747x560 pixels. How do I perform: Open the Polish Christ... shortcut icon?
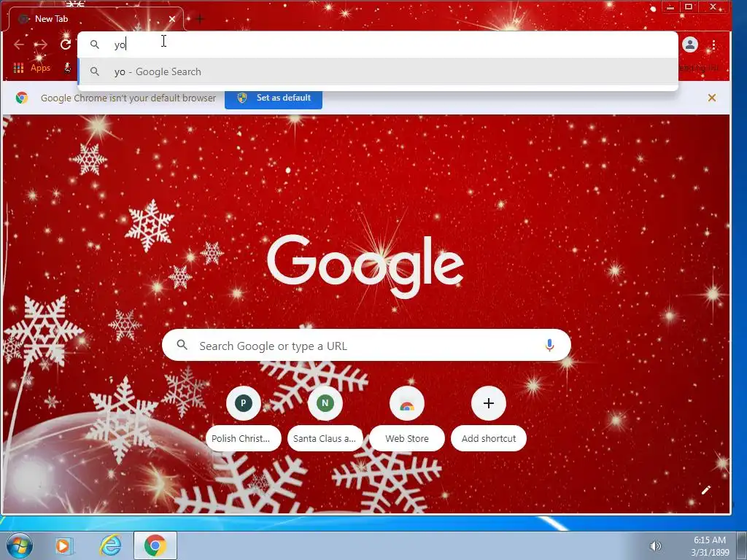tap(244, 403)
